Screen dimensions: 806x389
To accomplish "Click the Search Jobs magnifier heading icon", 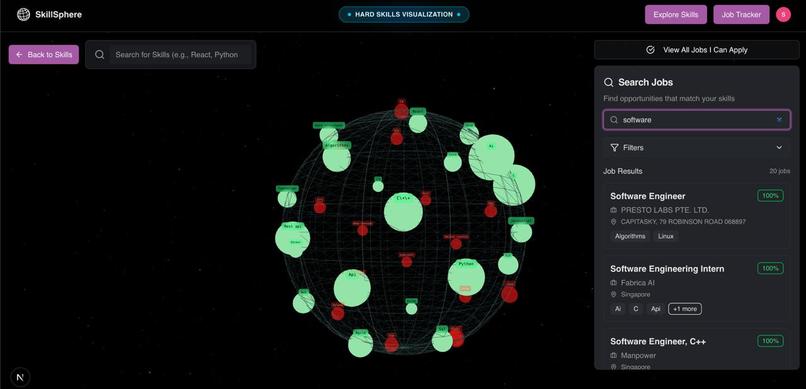I will (x=609, y=82).
